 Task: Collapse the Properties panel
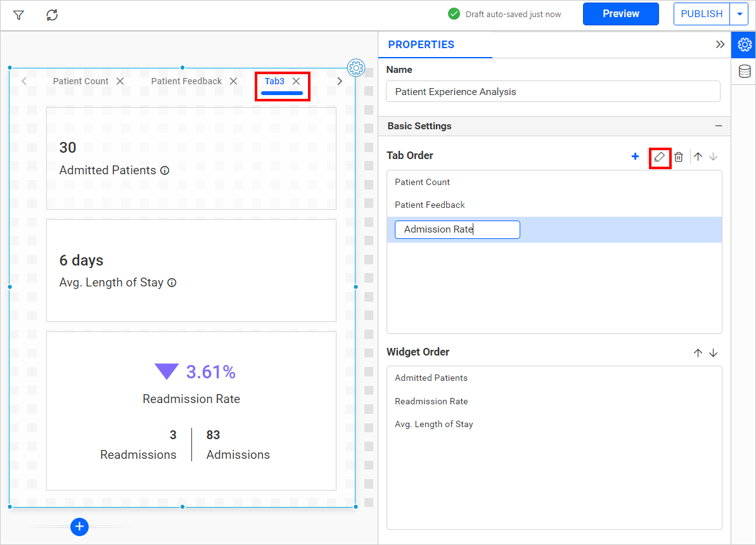click(x=720, y=44)
